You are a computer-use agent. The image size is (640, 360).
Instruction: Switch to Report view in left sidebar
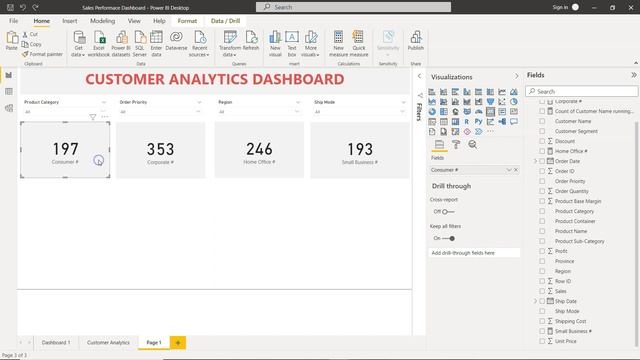pyautogui.click(x=9, y=75)
